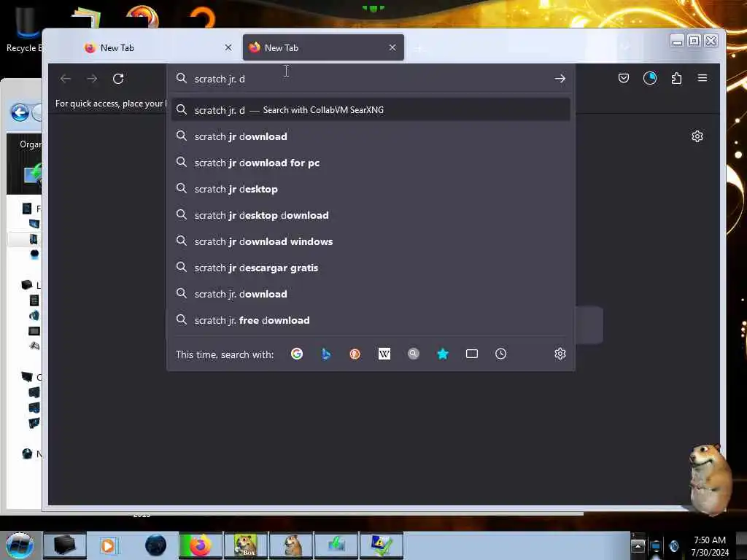Open black box taskbar icon
The height and width of the screenshot is (560, 747).
[64, 545]
